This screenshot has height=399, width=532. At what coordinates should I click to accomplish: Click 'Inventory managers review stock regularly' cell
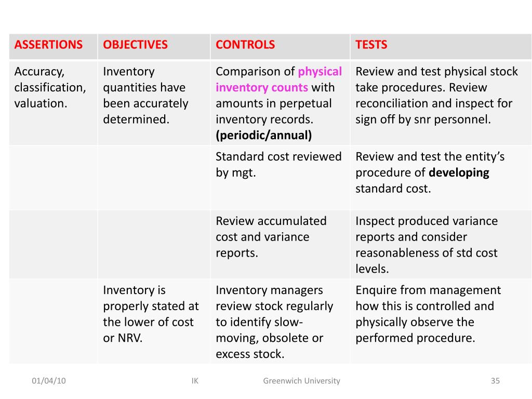pyautogui.click(x=280, y=321)
